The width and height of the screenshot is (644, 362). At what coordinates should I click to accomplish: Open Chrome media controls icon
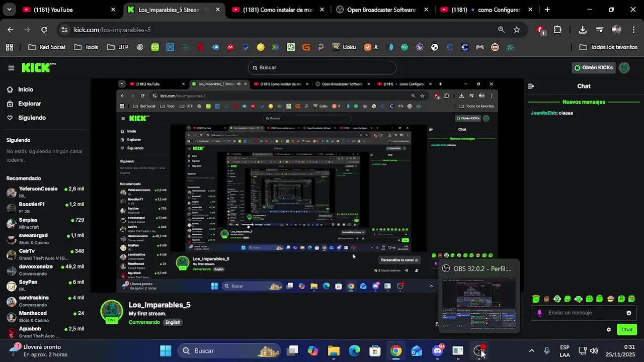tap(599, 30)
